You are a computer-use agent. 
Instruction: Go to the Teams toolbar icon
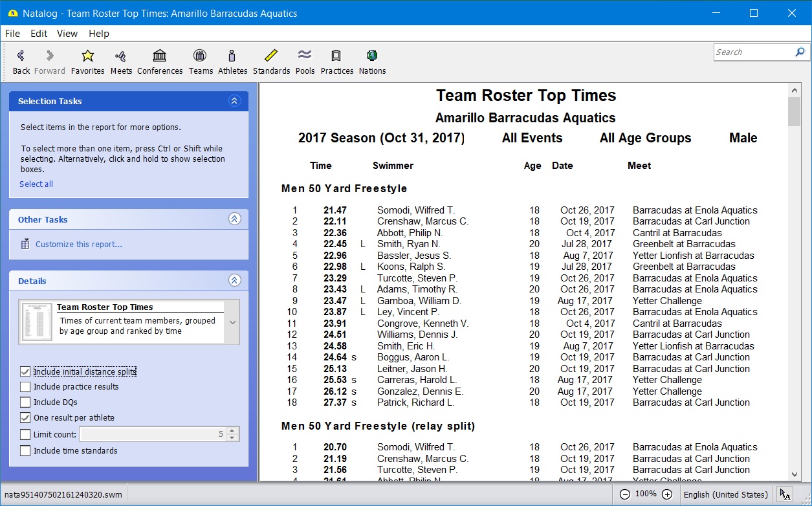click(201, 56)
